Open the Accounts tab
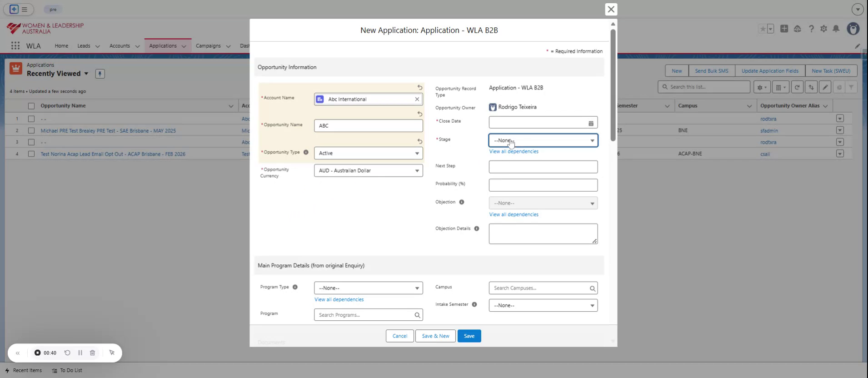Viewport: 868px width, 378px height. [120, 46]
